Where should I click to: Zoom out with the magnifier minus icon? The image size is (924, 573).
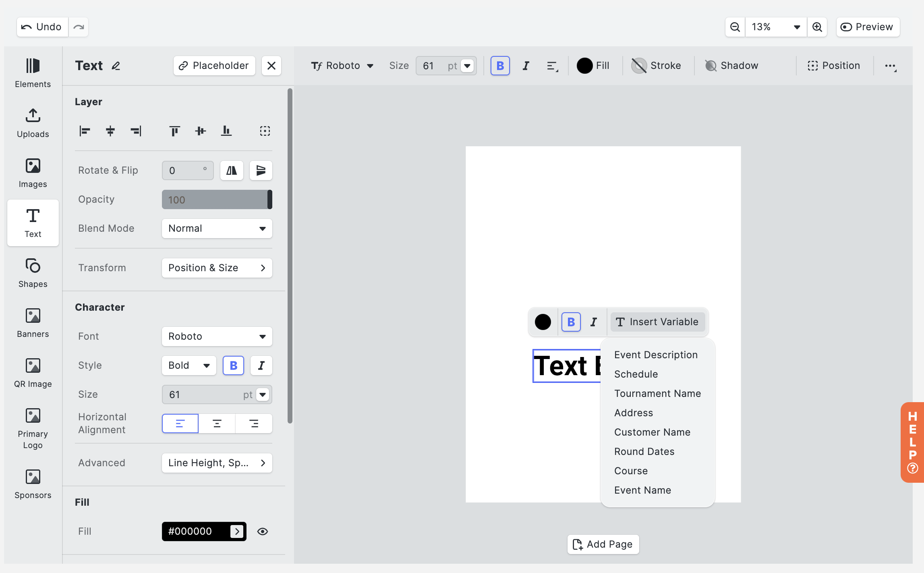pyautogui.click(x=735, y=27)
